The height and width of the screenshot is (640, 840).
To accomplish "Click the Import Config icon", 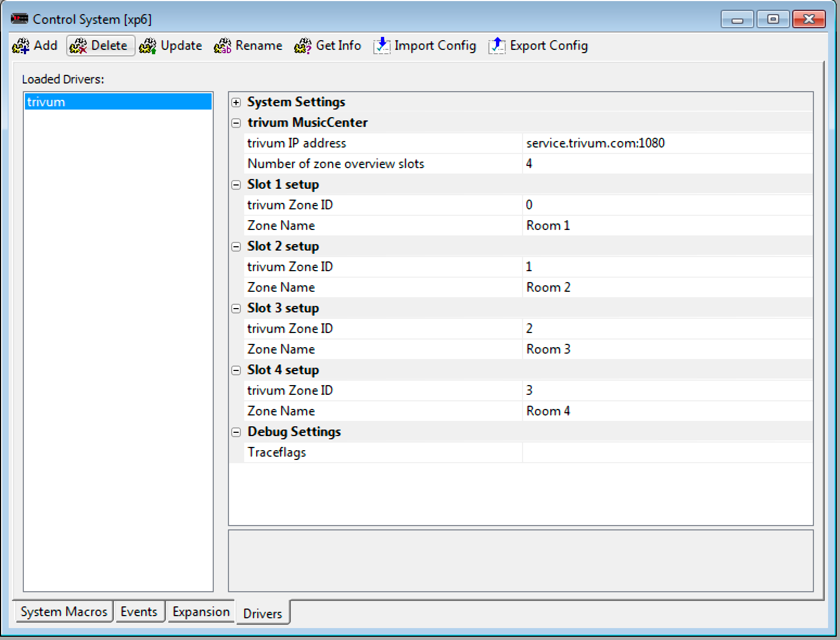I will point(381,46).
